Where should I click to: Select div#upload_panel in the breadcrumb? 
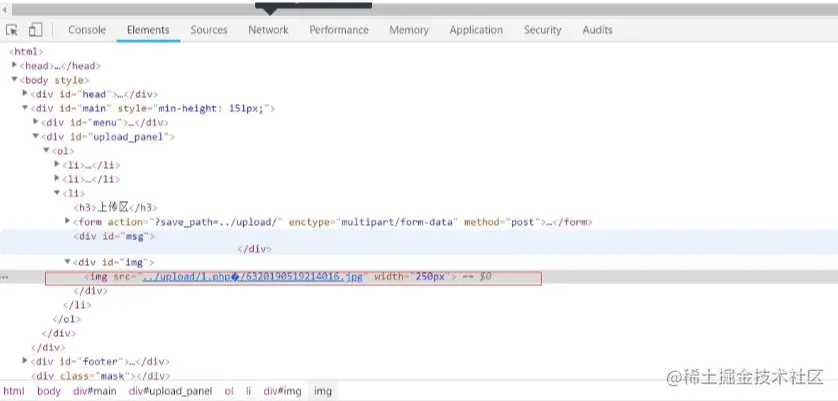pos(170,391)
